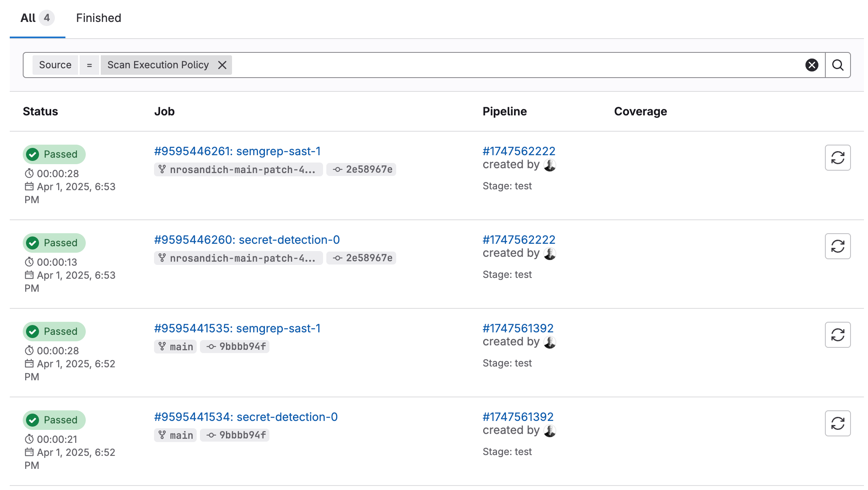
Task: Click the main branch label in the third row
Action: tap(181, 347)
